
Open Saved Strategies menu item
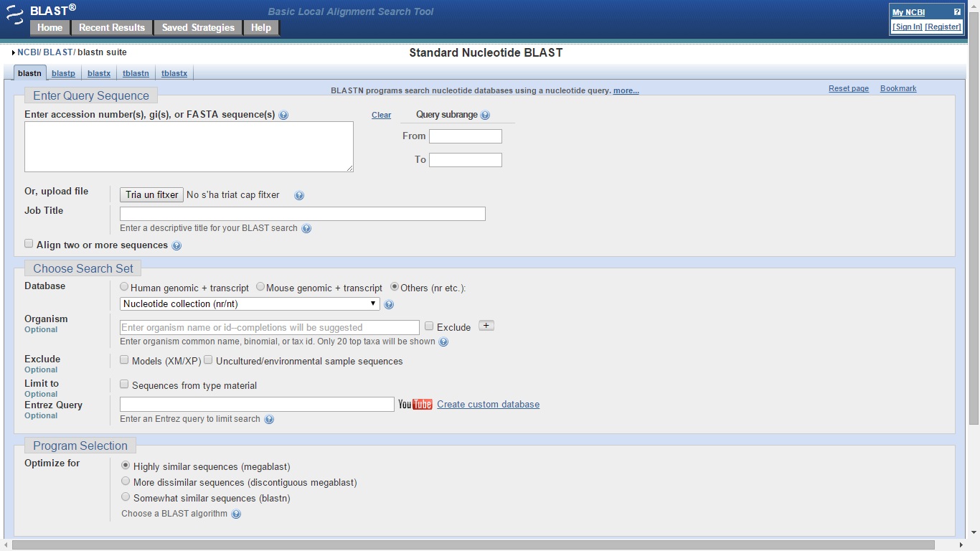(x=198, y=28)
